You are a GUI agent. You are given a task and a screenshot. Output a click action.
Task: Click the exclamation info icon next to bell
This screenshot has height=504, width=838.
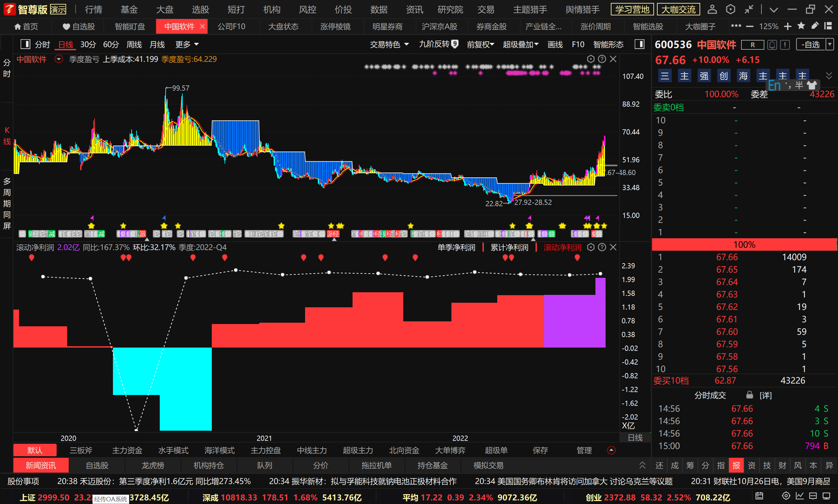tap(785, 45)
